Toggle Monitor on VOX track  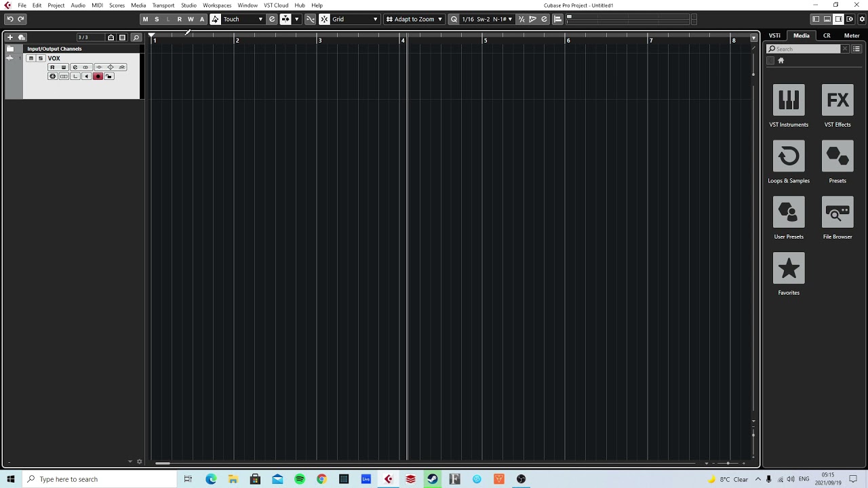(x=86, y=77)
